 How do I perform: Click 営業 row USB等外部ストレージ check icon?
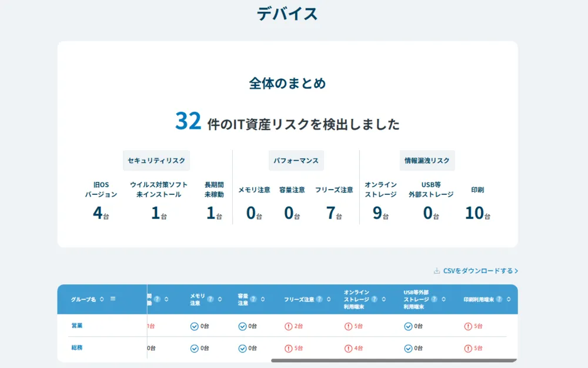[409, 326]
